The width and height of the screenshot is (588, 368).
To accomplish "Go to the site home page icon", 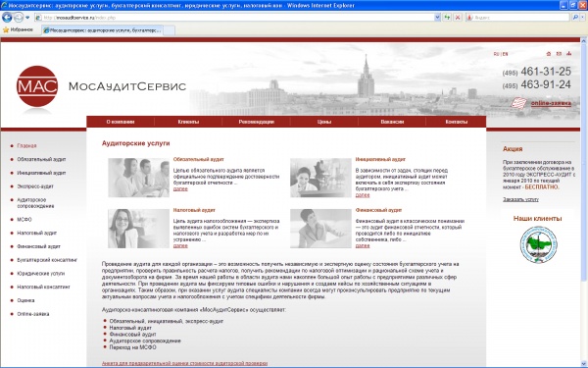I will click(x=549, y=54).
